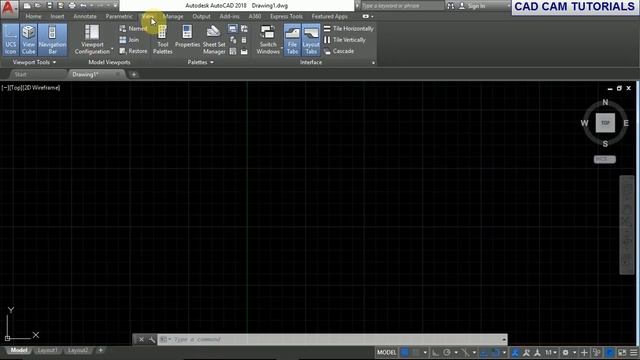
Task: Open the Output ribbon tab
Action: (x=201, y=16)
